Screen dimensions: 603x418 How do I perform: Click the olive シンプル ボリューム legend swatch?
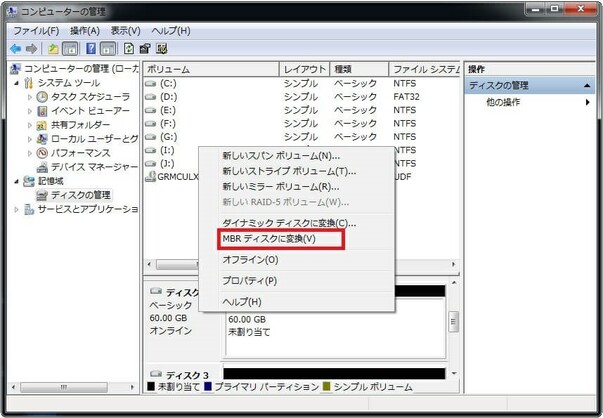[x=327, y=386]
